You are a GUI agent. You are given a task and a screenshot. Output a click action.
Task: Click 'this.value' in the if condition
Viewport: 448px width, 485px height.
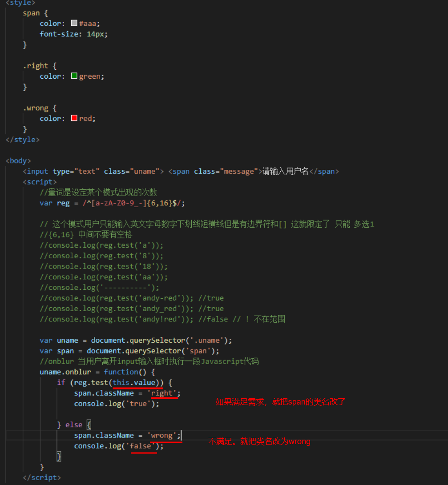click(x=134, y=383)
